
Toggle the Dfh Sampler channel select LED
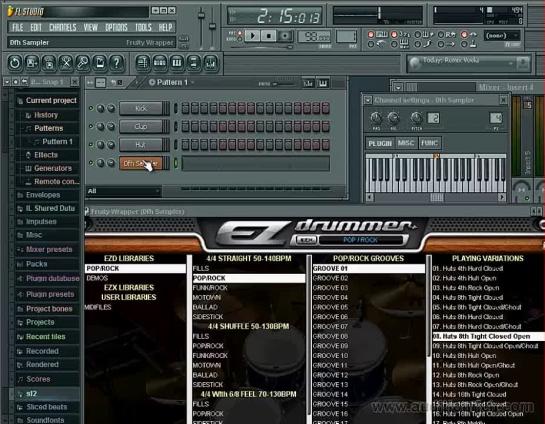176,163
